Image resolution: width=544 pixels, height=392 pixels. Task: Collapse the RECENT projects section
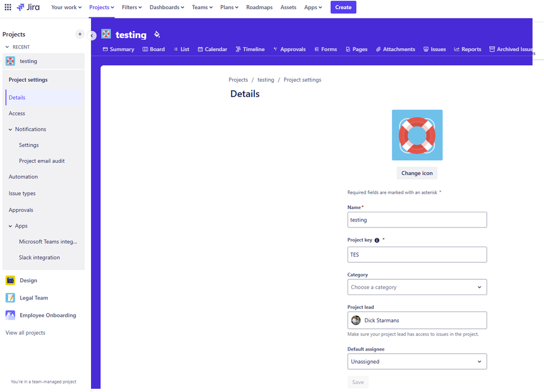pyautogui.click(x=7, y=47)
